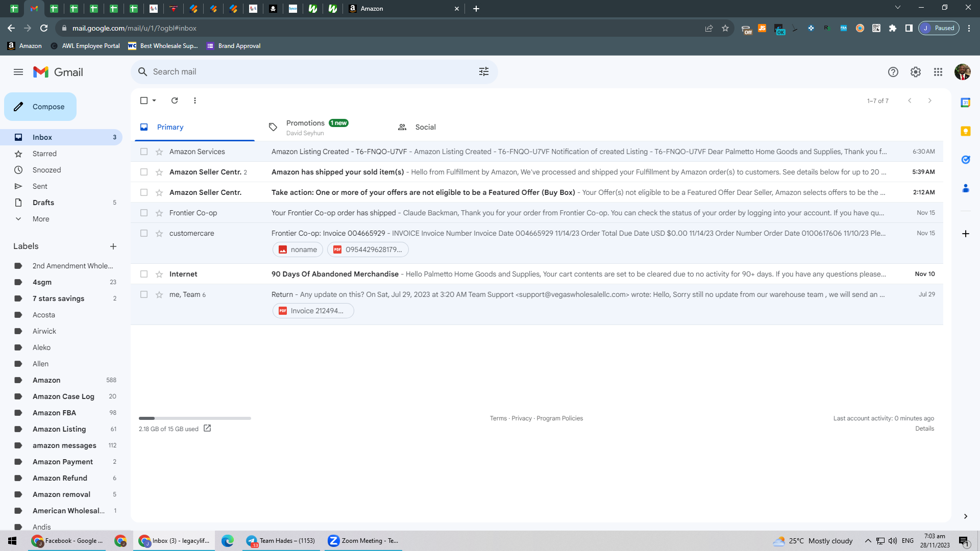This screenshot has width=980, height=551.
Task: Check the 90 Days Of Abandoned Merchandise email
Action: click(x=144, y=274)
